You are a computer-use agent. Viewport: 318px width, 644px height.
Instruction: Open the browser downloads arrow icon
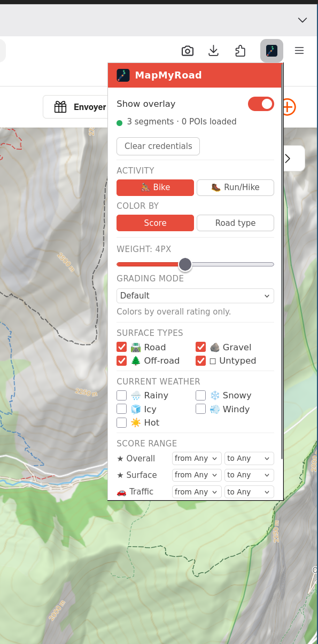pyautogui.click(x=214, y=51)
